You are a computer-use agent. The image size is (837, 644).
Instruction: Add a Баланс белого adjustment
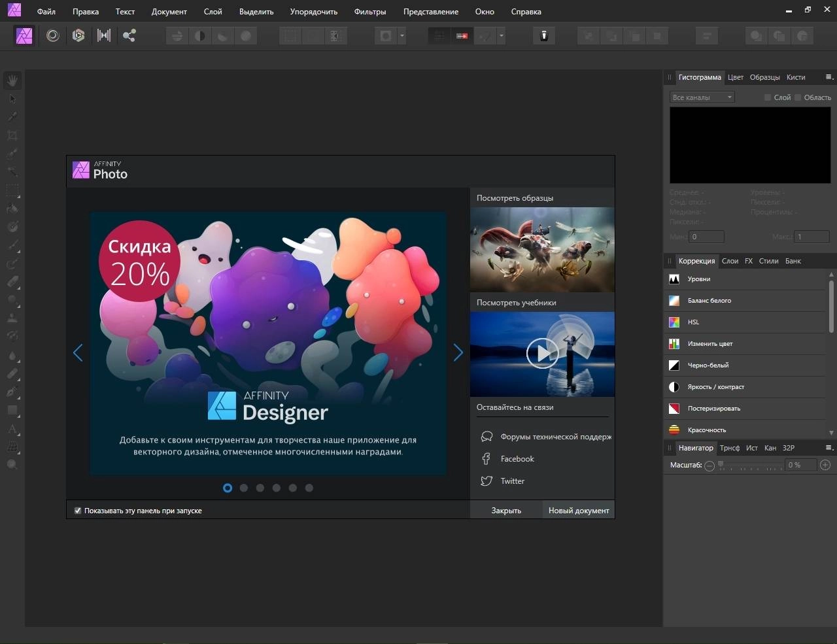click(x=745, y=301)
